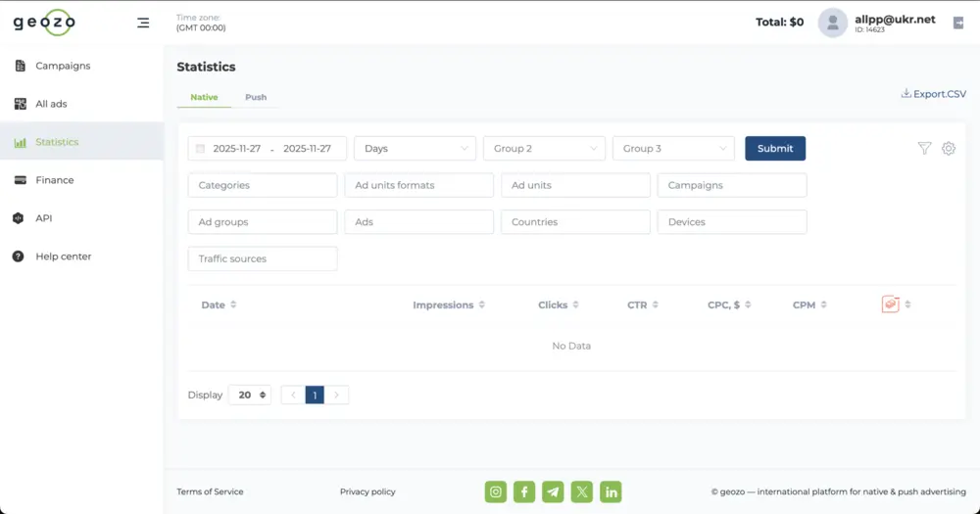980x514 pixels.
Task: Collapse sidebar with hamburger menu icon
Action: [143, 23]
